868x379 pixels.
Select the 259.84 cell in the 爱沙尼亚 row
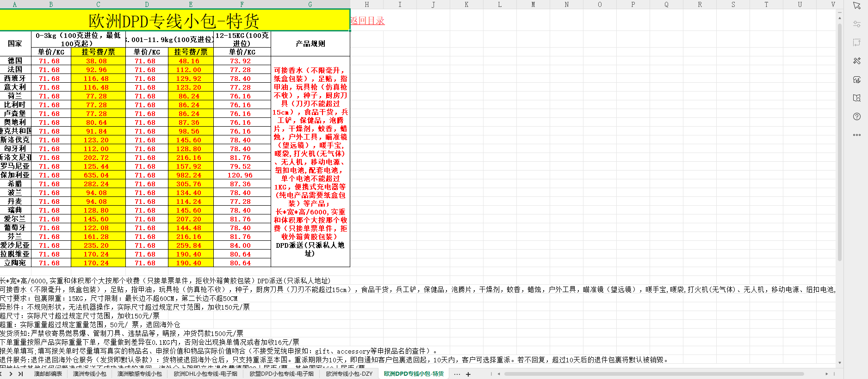pos(191,245)
